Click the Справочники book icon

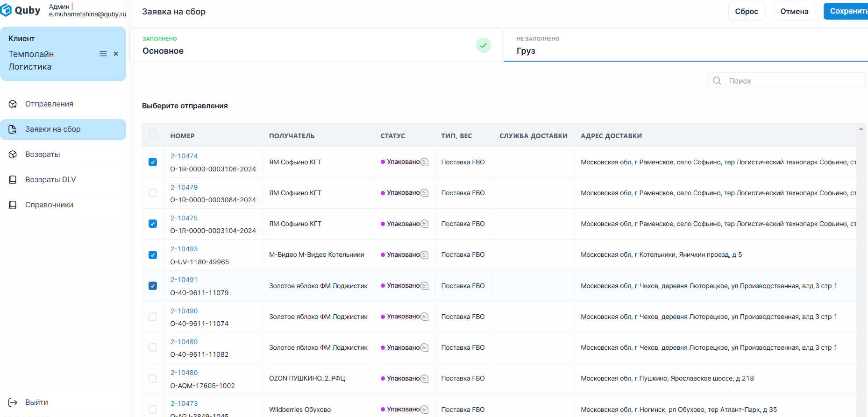pyautogui.click(x=13, y=205)
